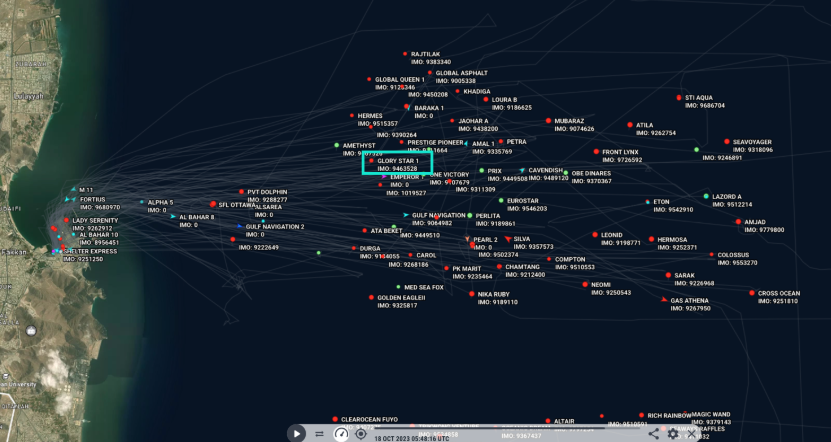Select the AMJAD vessel dot
This screenshot has width=831, height=442.
pyautogui.click(x=738, y=222)
